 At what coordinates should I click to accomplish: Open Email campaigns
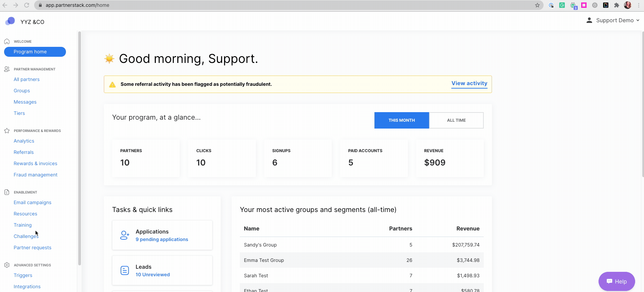tap(32, 202)
